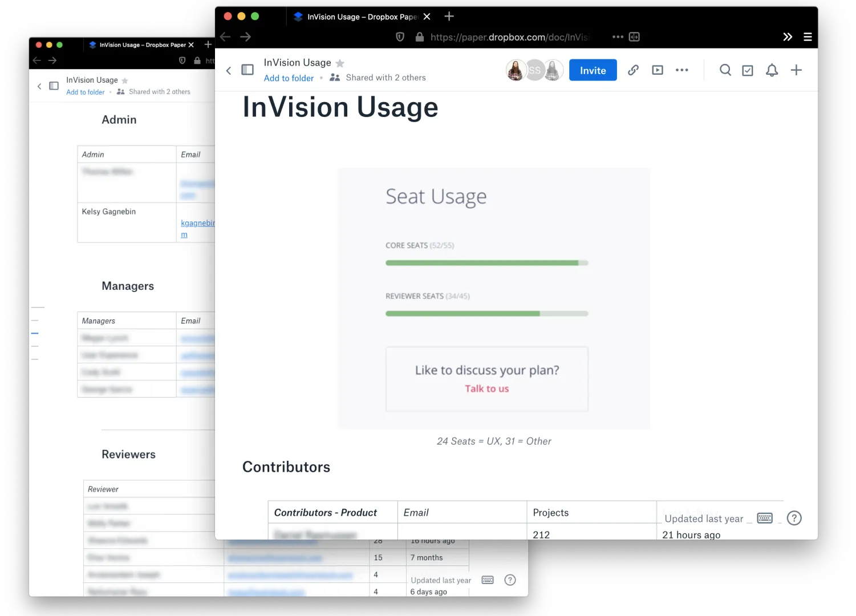Image resolution: width=856 pixels, height=616 pixels.
Task: Open the keyboard shortcut icon near Contributors table
Action: coord(764,518)
